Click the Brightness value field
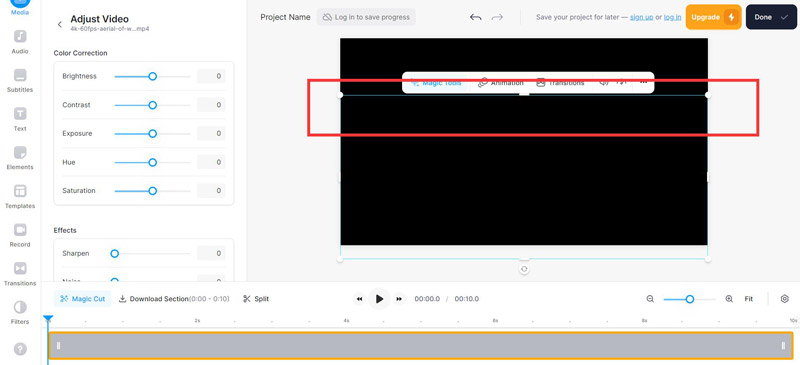This screenshot has height=365, width=800. pos(211,76)
